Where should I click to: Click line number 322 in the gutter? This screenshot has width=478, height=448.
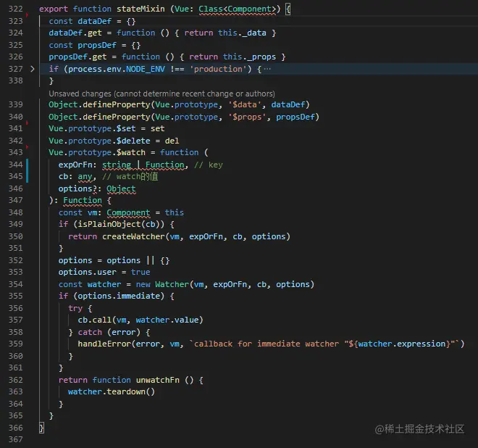(15, 9)
